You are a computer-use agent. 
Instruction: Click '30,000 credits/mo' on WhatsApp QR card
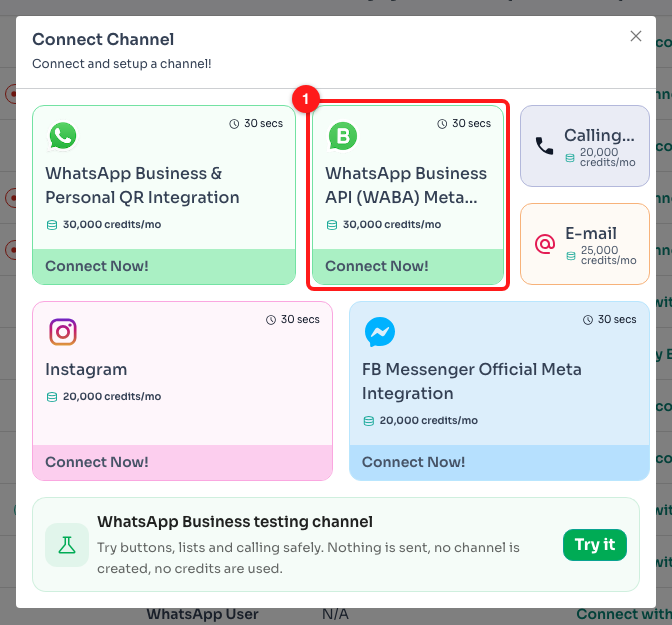[x=112, y=225]
